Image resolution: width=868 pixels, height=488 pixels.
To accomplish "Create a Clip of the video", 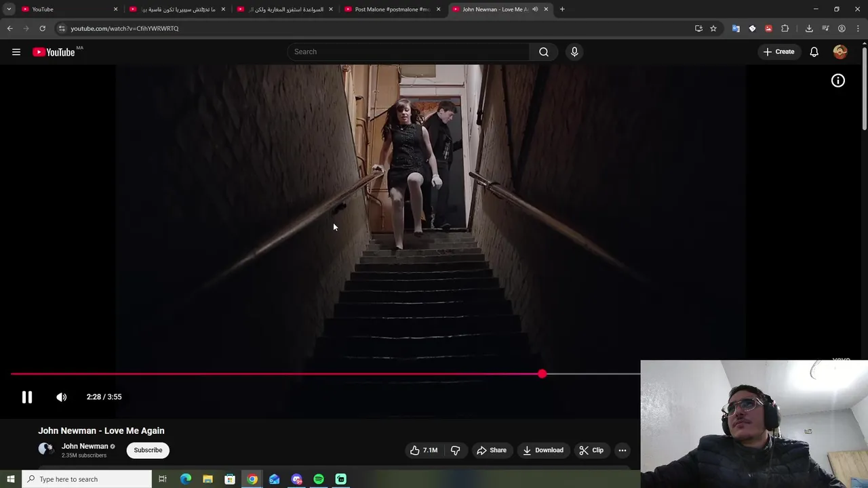I will [591, 450].
